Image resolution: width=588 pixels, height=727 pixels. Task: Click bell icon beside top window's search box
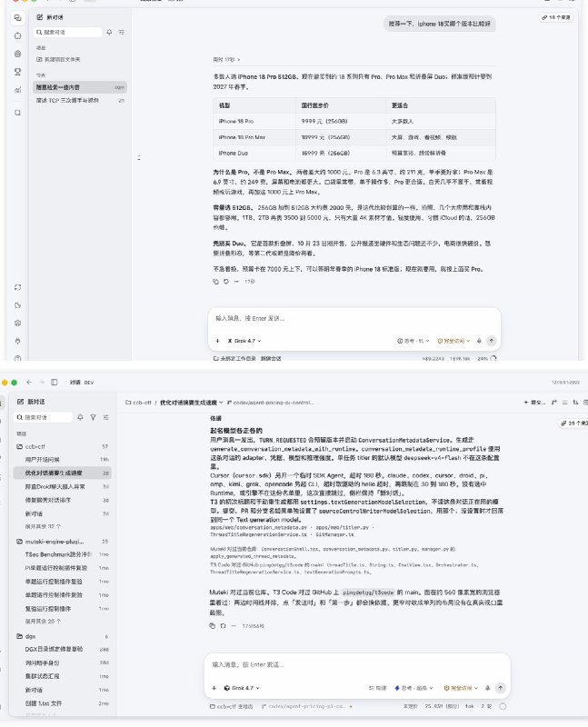[x=109, y=32]
